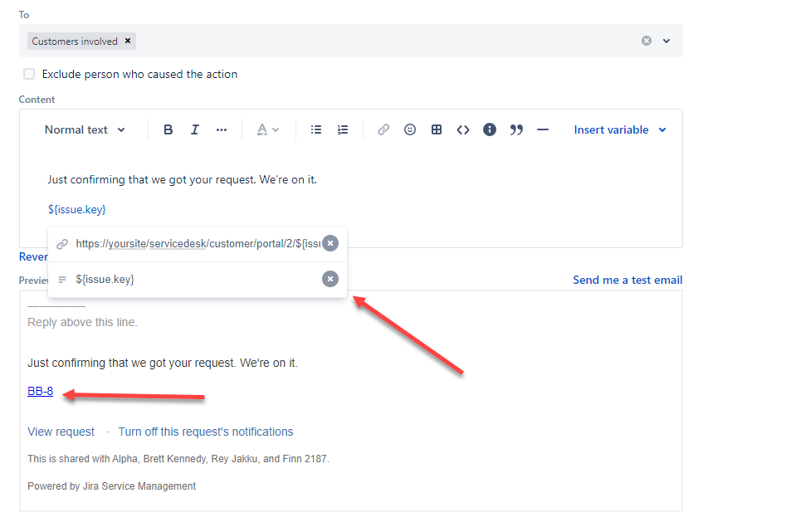The image size is (791, 532).
Task: Insert a numbered list
Action: [343, 130]
